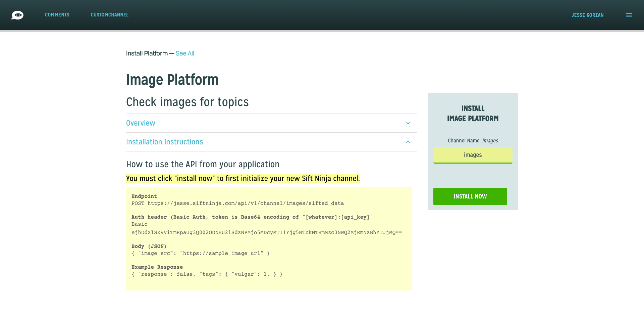The height and width of the screenshot is (312, 644).
Task: Click the 'Check images for topics' heading
Action: (x=187, y=102)
